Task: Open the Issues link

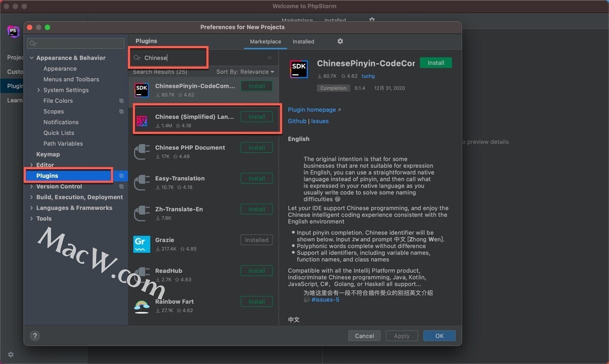Action: coord(320,121)
